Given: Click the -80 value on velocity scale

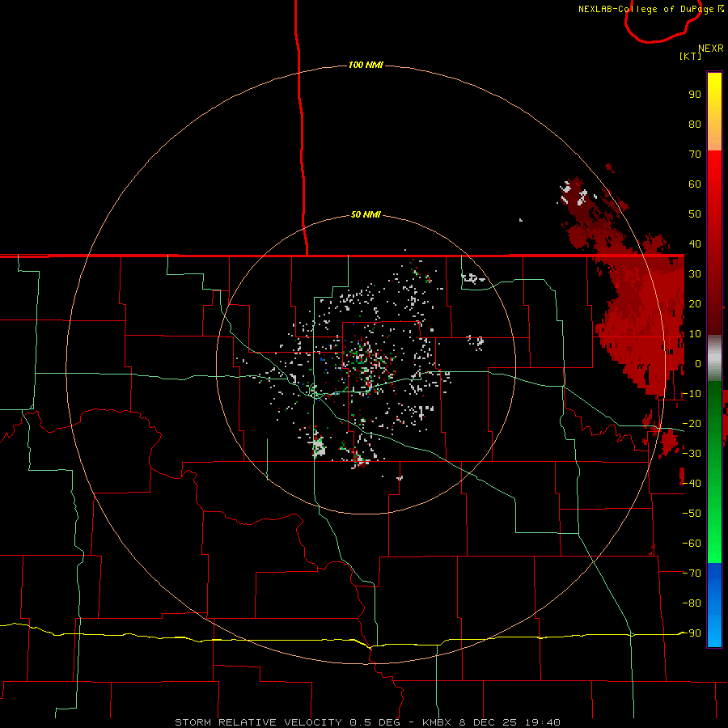Looking at the screenshot, I should pyautogui.click(x=692, y=603).
